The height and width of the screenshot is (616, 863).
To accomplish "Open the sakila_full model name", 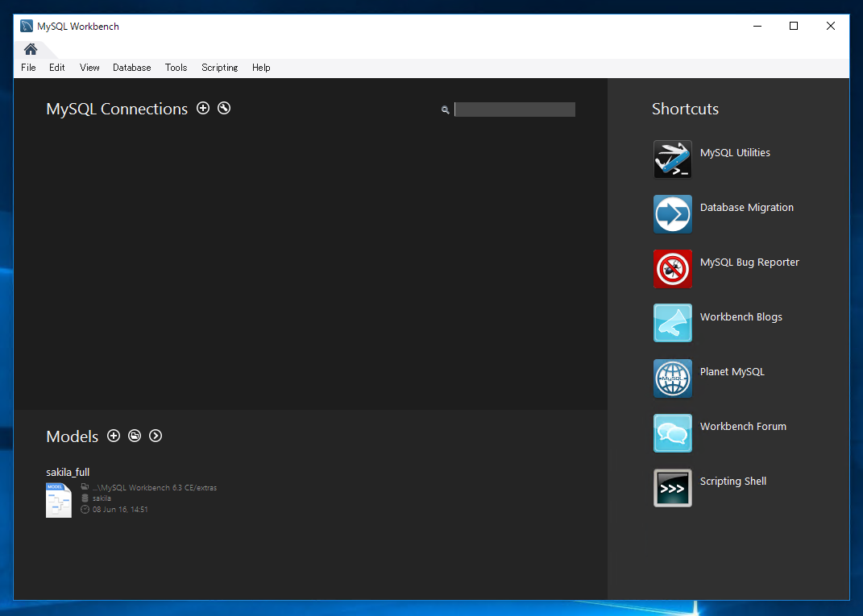I will (x=68, y=472).
